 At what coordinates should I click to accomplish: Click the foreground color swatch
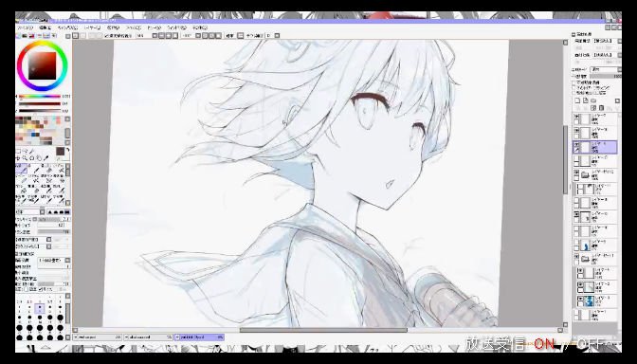[60, 151]
